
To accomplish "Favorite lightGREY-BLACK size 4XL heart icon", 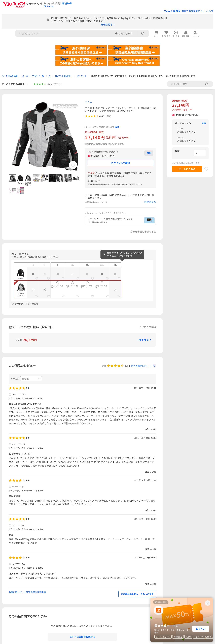I will (119, 296).
